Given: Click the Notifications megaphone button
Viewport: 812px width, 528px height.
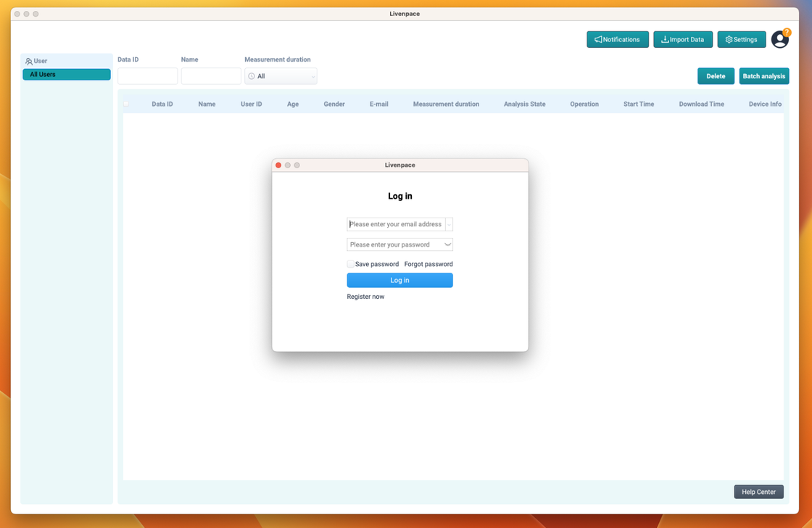Looking at the screenshot, I should tap(617, 40).
